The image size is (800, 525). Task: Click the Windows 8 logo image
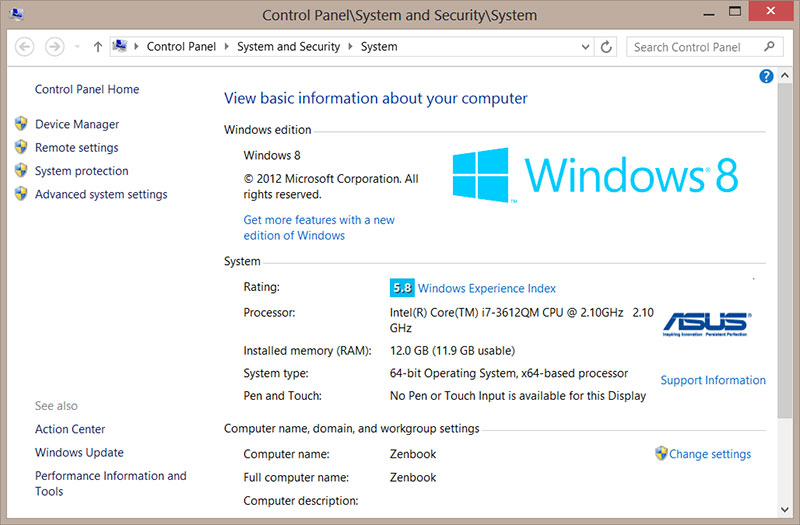point(595,175)
